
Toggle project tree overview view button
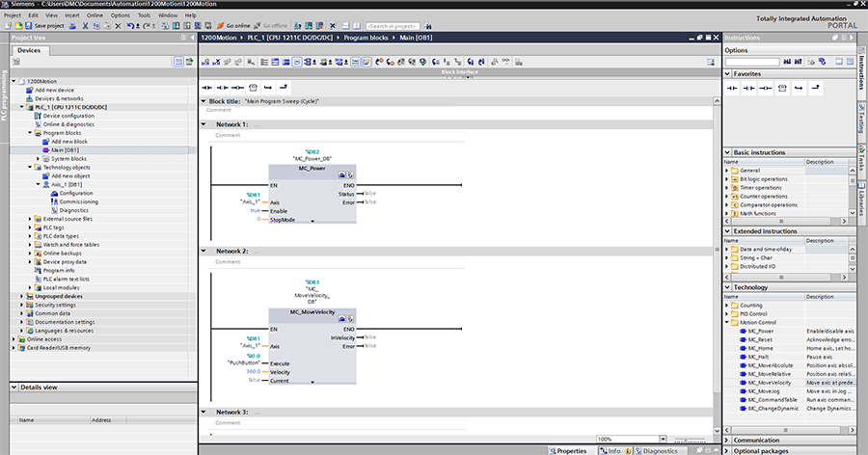click(x=178, y=62)
